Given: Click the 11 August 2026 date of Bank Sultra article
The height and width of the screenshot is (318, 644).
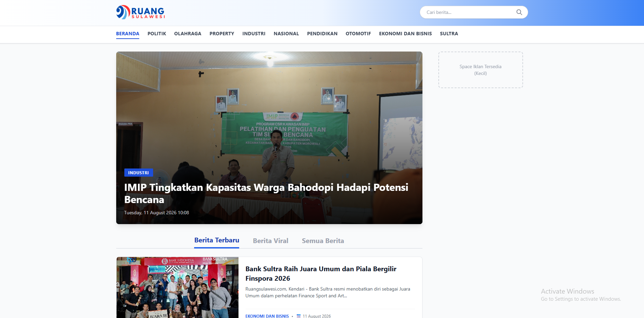Looking at the screenshot, I should (x=317, y=316).
